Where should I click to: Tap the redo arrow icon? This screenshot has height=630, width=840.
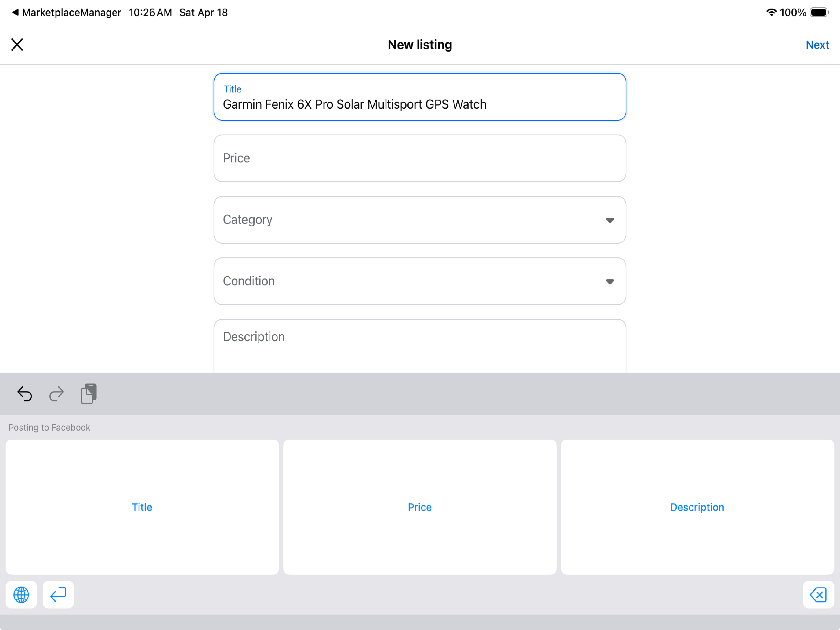point(56,394)
